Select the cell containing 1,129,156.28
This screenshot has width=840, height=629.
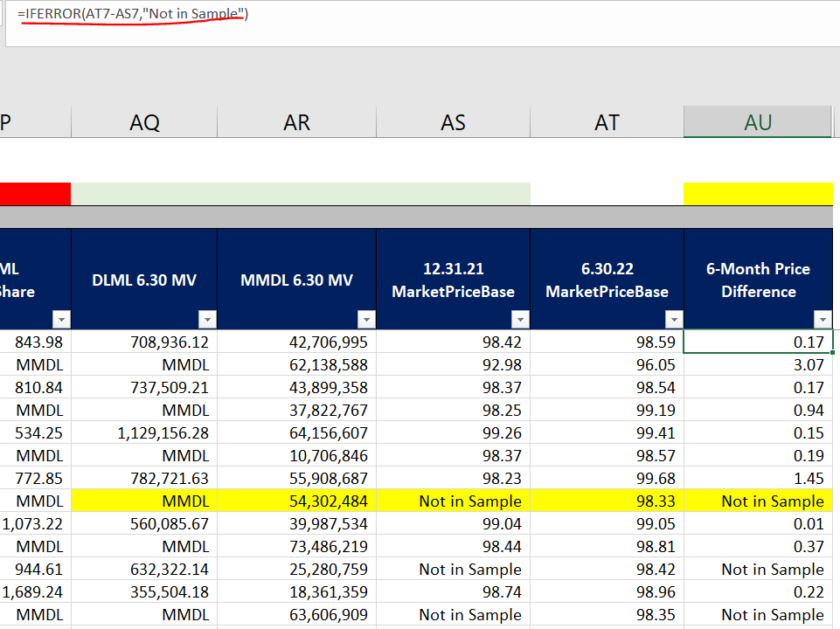tap(143, 432)
